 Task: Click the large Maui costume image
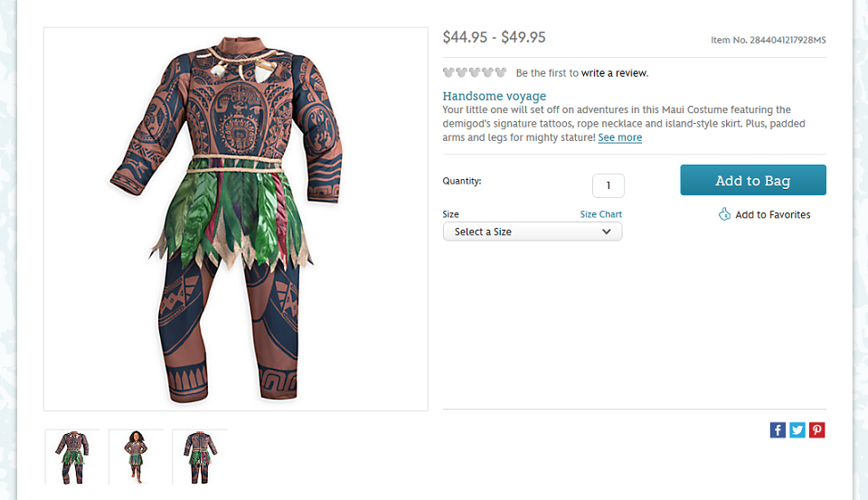[x=235, y=219]
